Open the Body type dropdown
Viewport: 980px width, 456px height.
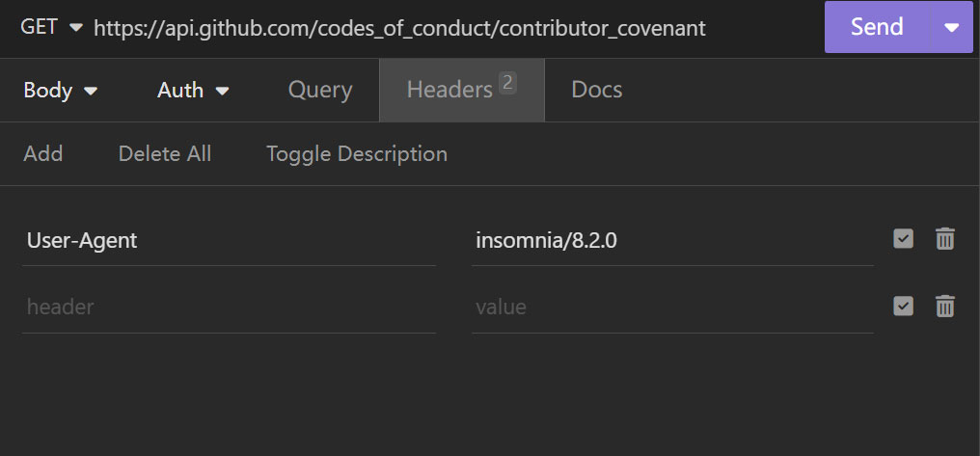[61, 91]
